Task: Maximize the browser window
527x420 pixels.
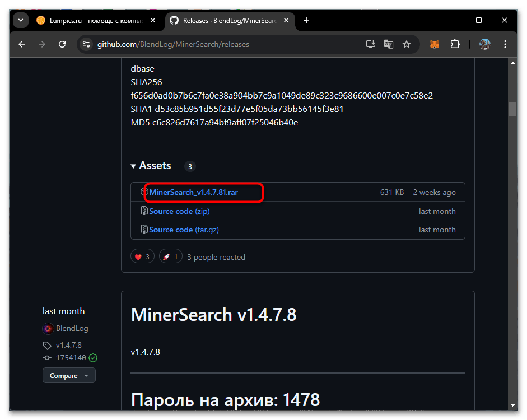Action: click(x=479, y=20)
